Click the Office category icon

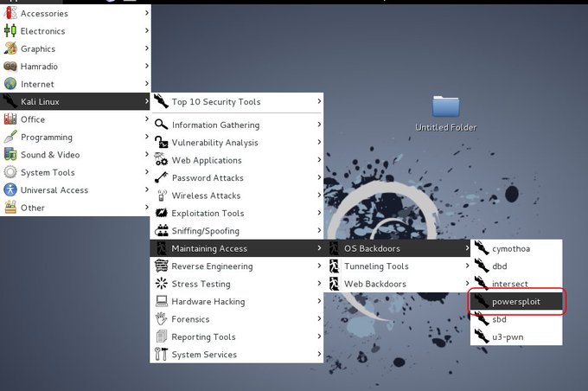pyautogui.click(x=10, y=119)
